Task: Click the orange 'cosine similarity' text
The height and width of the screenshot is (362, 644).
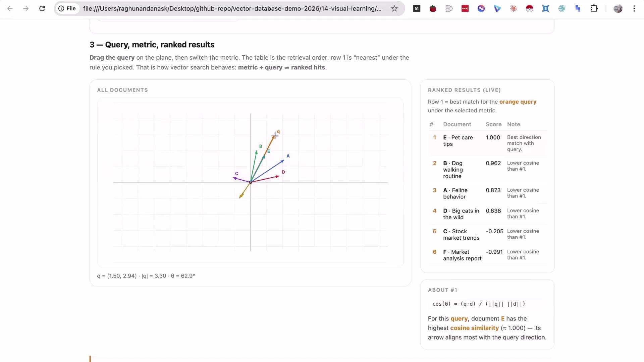Action: (474, 328)
